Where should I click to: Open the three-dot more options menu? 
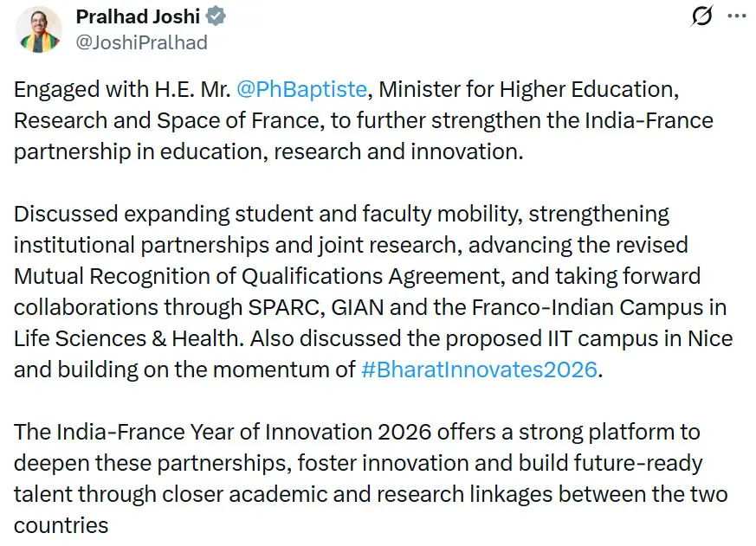point(737,16)
